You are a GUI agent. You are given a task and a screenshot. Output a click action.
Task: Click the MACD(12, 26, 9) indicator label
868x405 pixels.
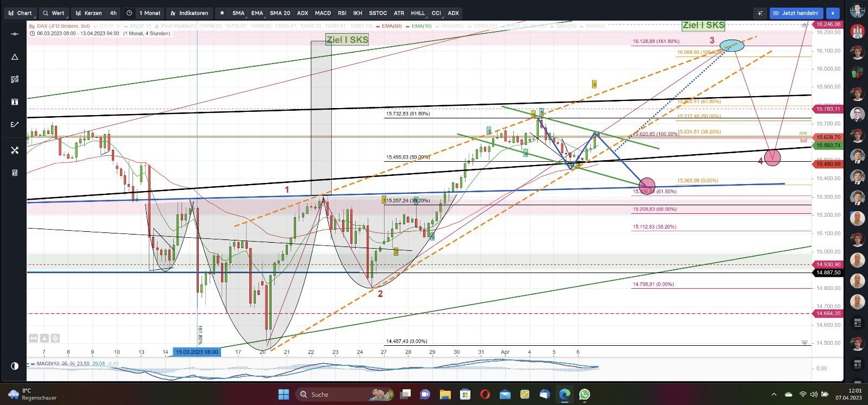(55, 364)
